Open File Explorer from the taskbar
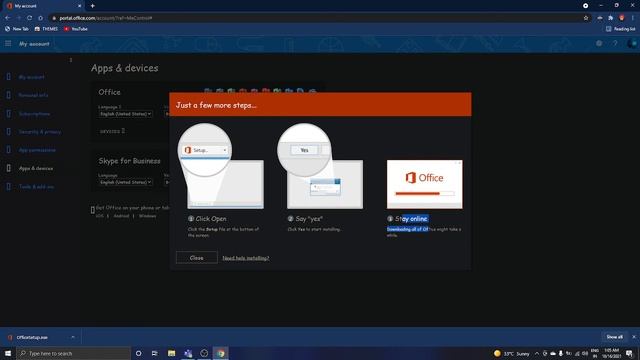The width and height of the screenshot is (640, 360). [x=171, y=353]
